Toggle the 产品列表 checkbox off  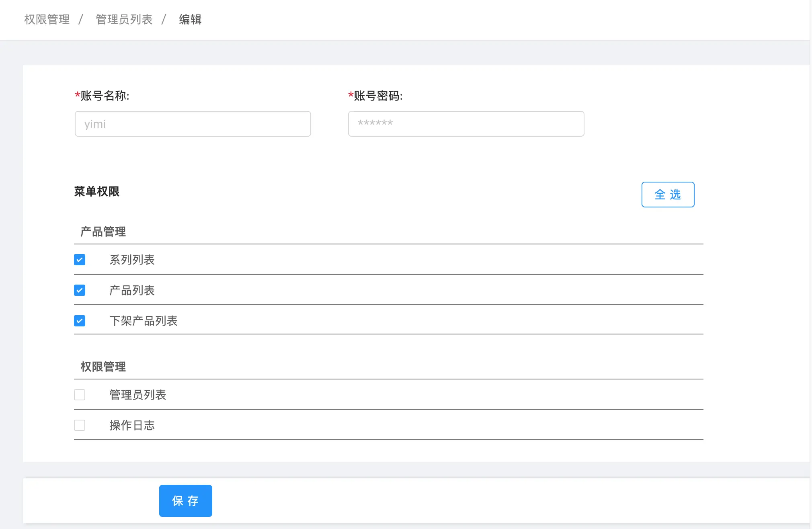point(80,290)
